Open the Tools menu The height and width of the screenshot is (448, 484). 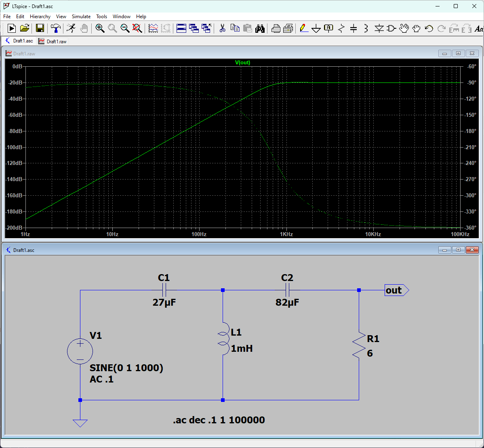pos(101,16)
